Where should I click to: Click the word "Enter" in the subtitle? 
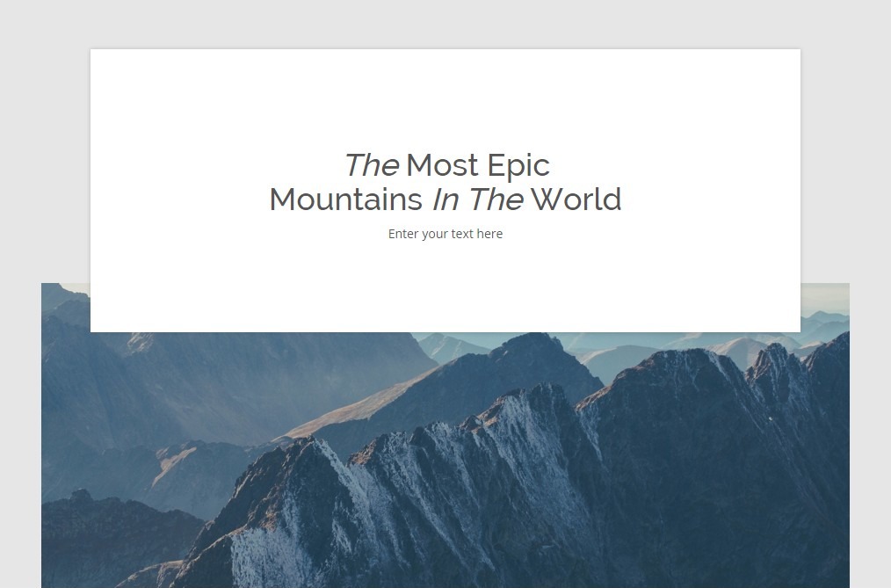coord(402,234)
